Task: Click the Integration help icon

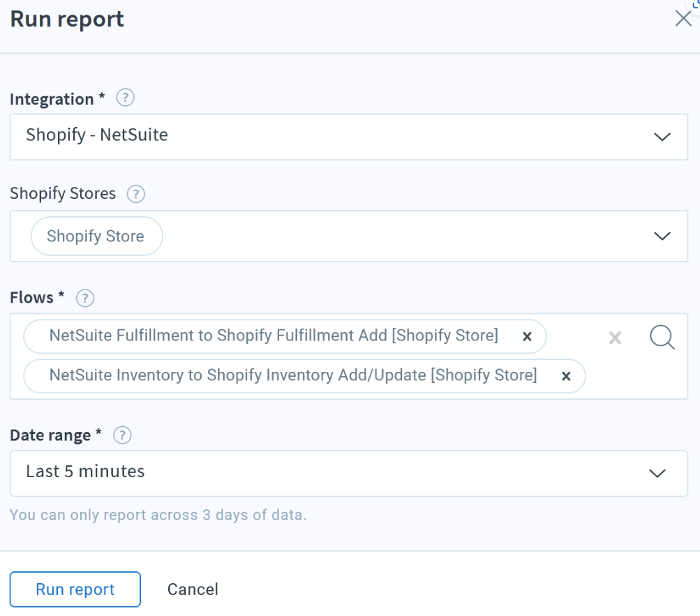Action: point(125,98)
